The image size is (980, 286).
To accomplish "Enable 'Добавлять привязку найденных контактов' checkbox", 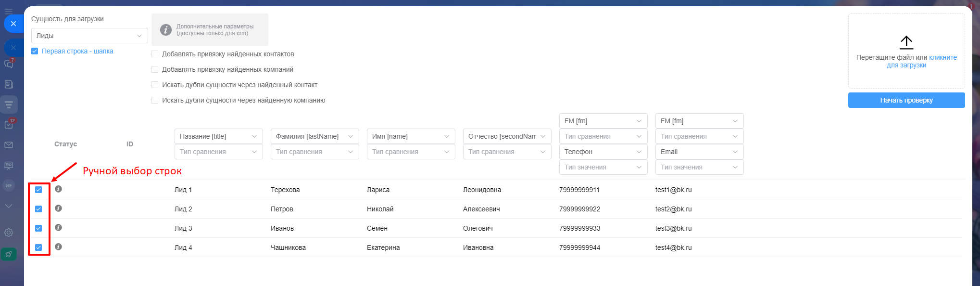I will pyautogui.click(x=155, y=54).
